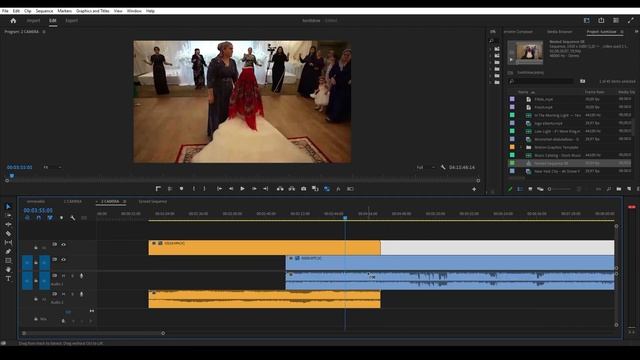The image size is (640, 360).
Task: Switch to Import workspace tab
Action: [x=33, y=20]
